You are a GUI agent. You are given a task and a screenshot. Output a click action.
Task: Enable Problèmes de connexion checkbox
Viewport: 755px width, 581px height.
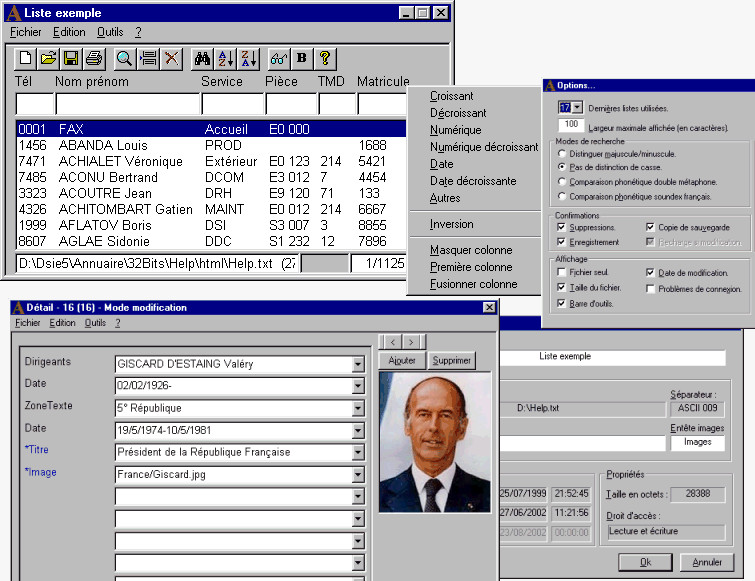click(650, 289)
